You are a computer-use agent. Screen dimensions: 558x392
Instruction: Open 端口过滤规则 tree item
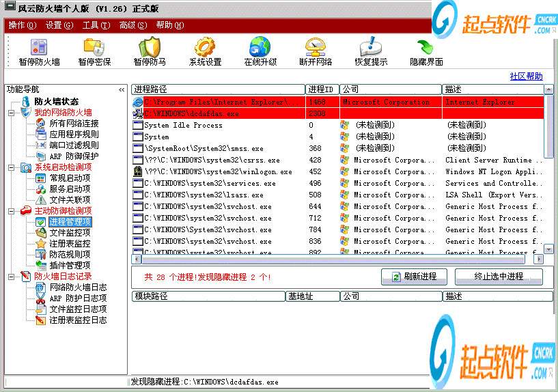tap(74, 145)
